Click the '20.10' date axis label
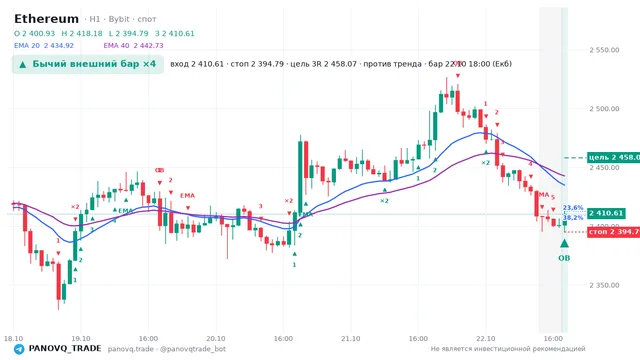640x360 pixels. click(216, 339)
